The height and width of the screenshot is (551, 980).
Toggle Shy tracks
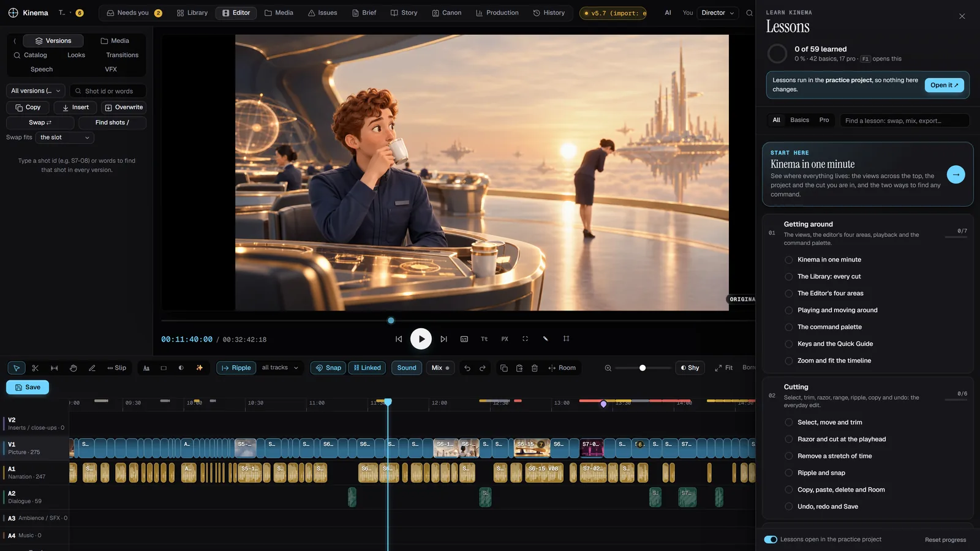[x=690, y=368]
